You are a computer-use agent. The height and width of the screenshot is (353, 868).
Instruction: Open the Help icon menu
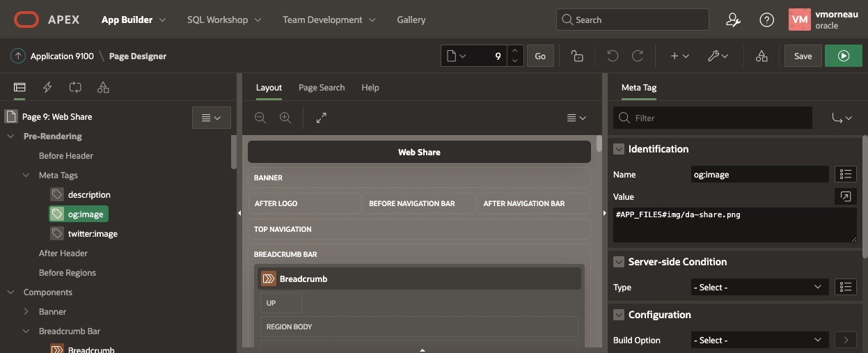[766, 20]
